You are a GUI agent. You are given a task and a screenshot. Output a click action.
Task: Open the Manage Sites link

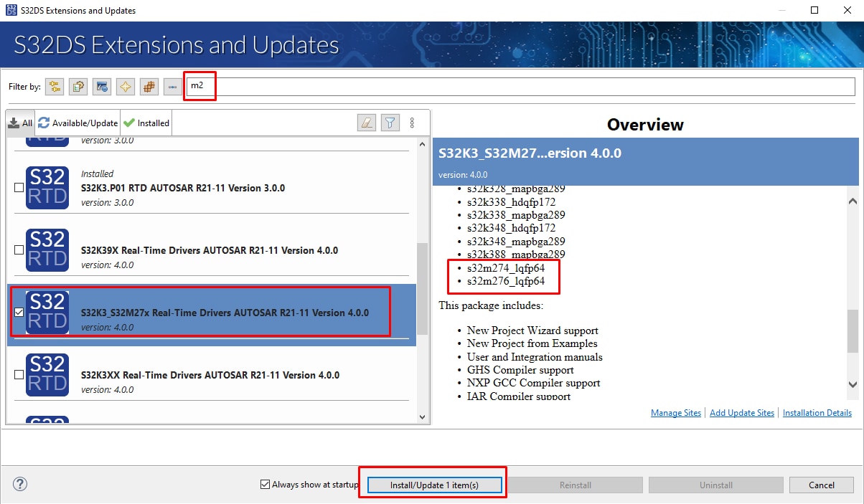[675, 413]
